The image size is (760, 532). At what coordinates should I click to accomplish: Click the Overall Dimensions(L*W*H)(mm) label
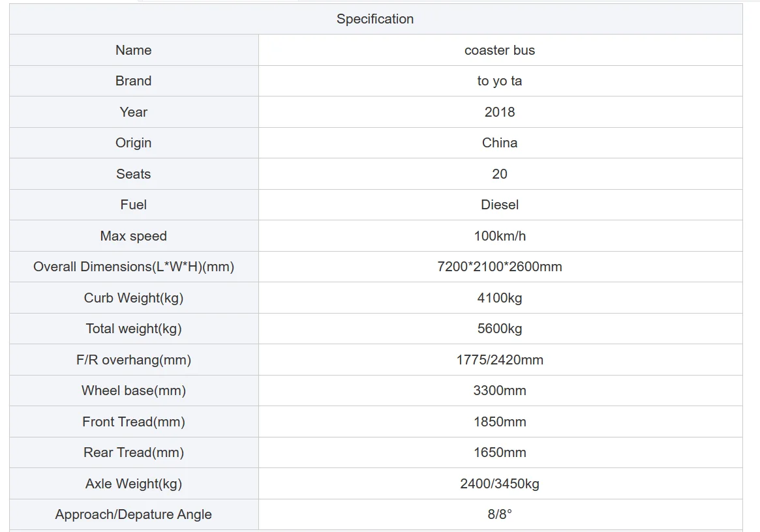point(134,267)
